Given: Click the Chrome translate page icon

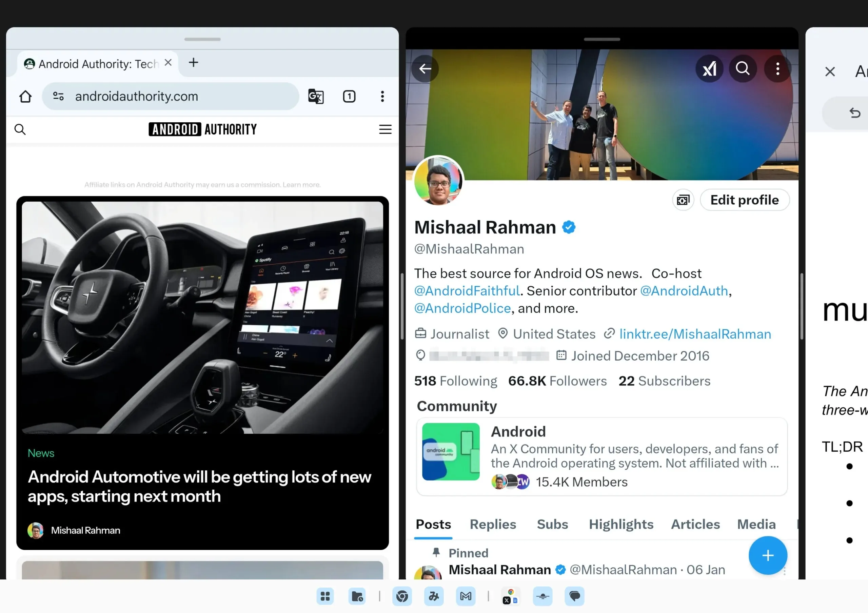Looking at the screenshot, I should (x=316, y=96).
